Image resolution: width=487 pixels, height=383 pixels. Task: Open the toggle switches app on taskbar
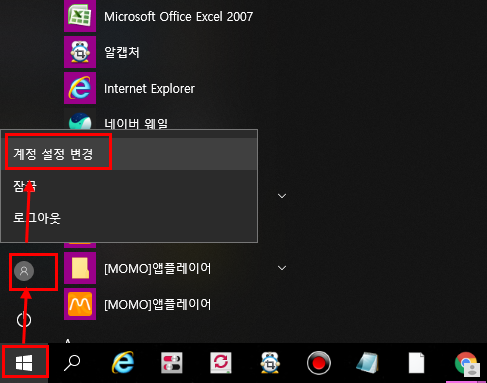(172, 363)
